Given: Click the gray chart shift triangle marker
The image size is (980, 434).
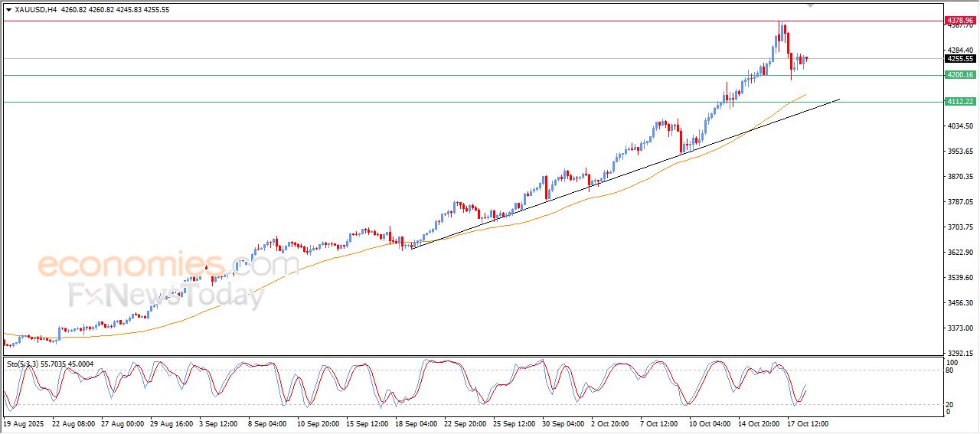Looking at the screenshot, I should pyautogui.click(x=811, y=5).
